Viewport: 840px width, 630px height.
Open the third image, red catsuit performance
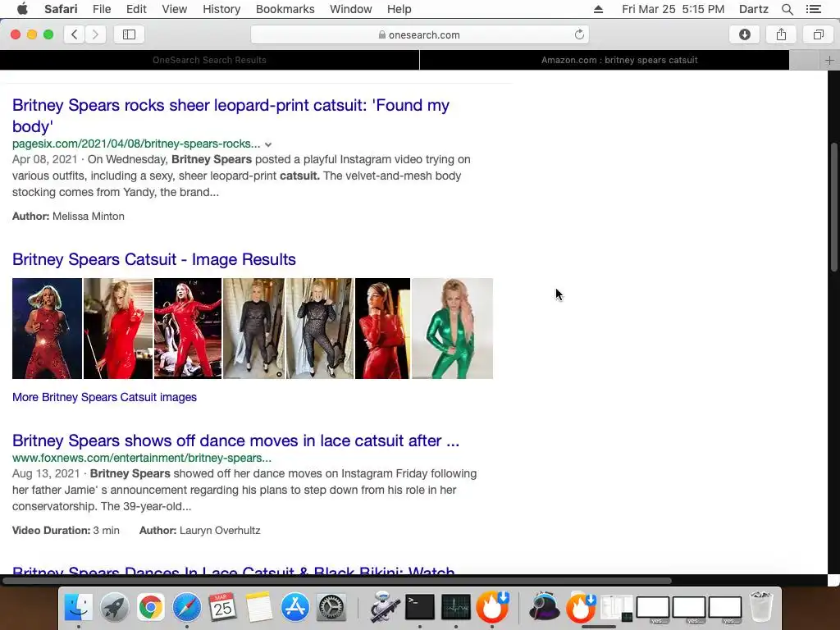[x=188, y=328]
